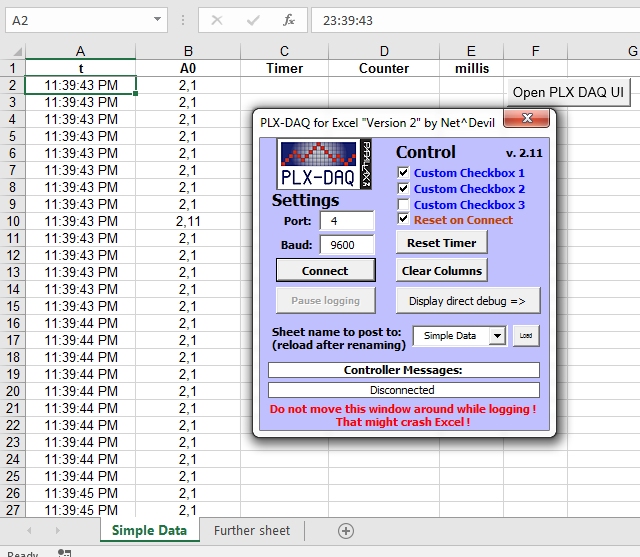Click the formula bar showing 23:39:43
This screenshot has width=640, height=557.
click(476, 20)
